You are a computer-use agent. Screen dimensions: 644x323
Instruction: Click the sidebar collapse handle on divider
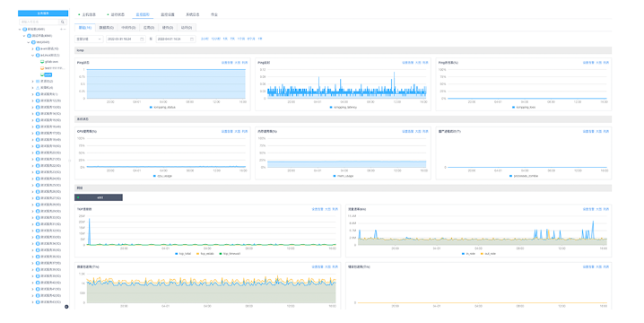pyautogui.click(x=69, y=161)
